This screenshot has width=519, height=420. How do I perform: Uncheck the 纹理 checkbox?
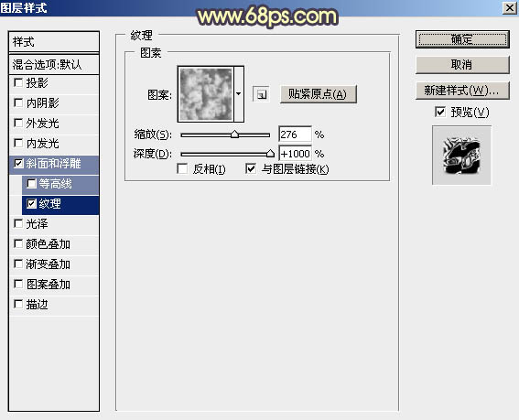31,203
